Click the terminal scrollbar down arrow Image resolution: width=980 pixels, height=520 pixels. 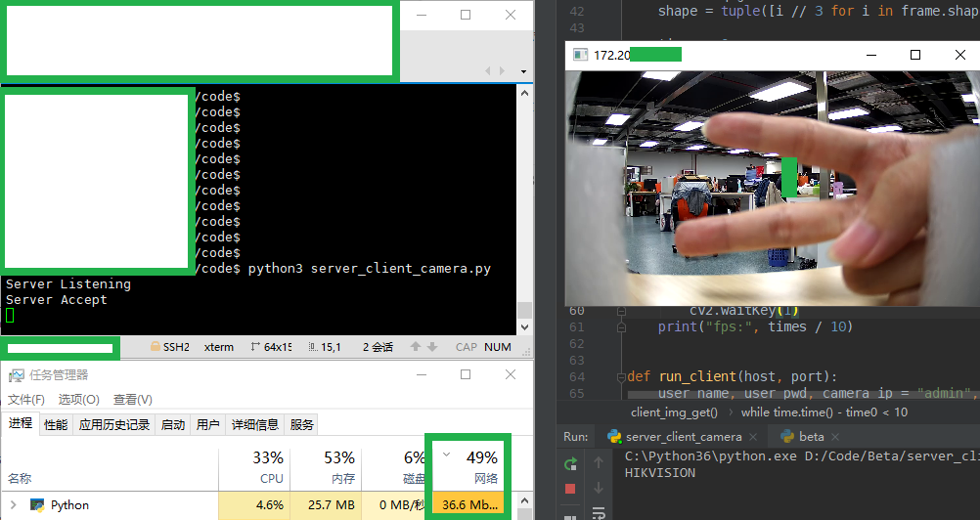click(x=524, y=327)
